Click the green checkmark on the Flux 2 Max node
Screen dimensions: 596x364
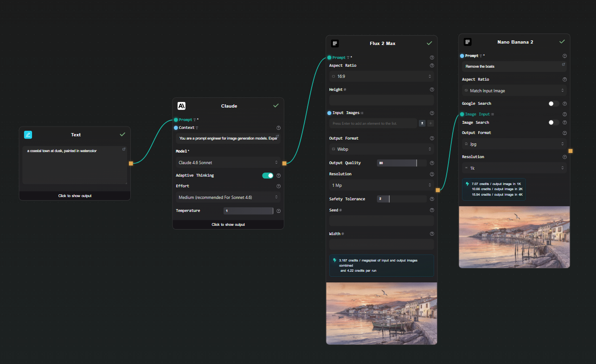point(429,43)
